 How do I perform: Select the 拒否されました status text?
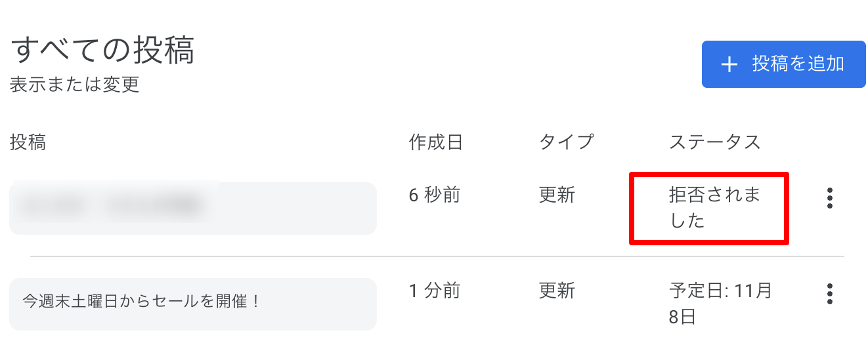click(x=714, y=208)
